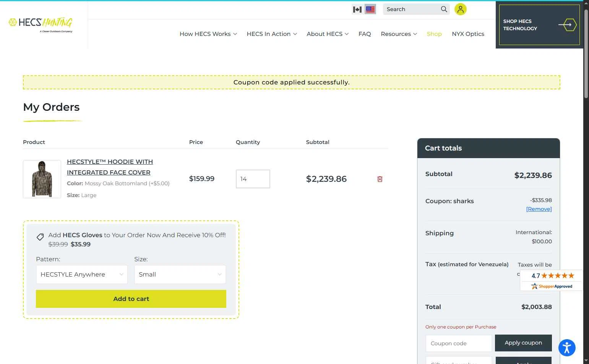The height and width of the screenshot is (364, 589).
Task: Click the My Orders heading
Action: tap(51, 107)
